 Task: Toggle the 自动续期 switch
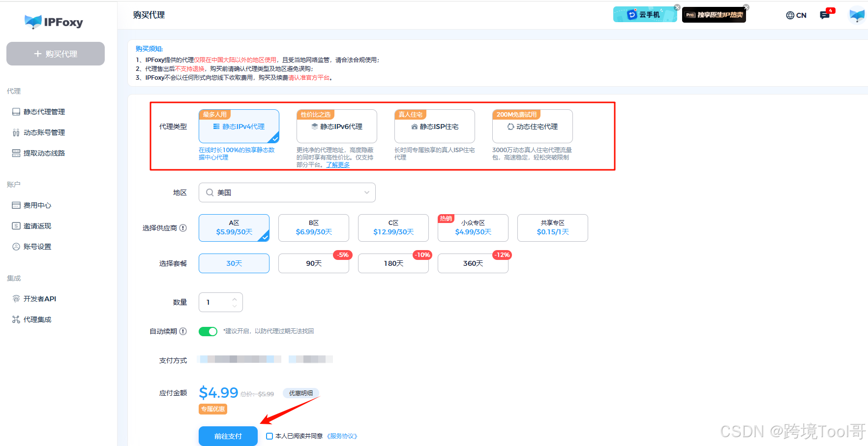[208, 331]
